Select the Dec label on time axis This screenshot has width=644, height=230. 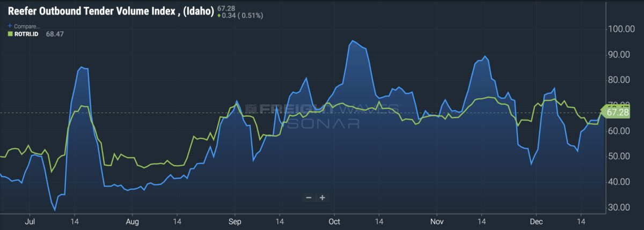pyautogui.click(x=536, y=221)
